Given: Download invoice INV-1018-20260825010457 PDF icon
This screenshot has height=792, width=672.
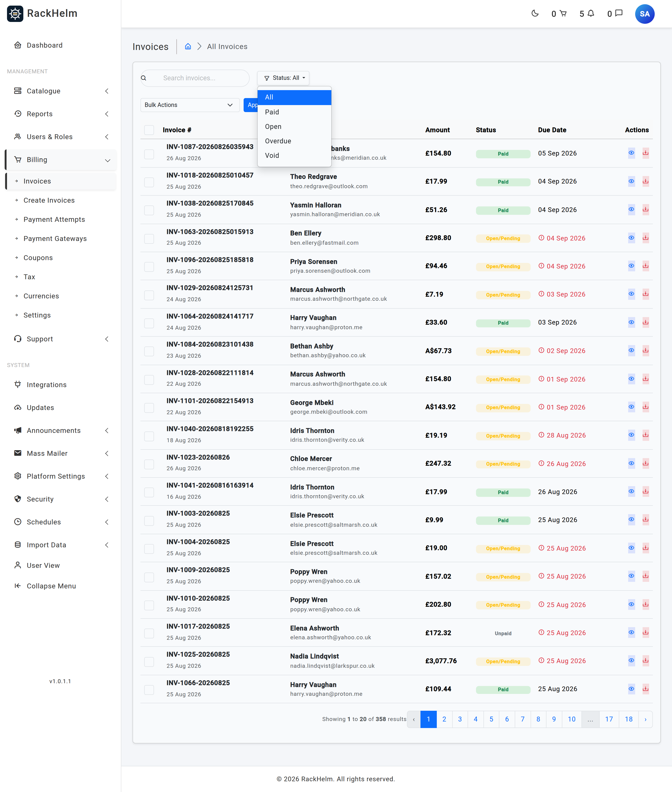Looking at the screenshot, I should tap(645, 181).
